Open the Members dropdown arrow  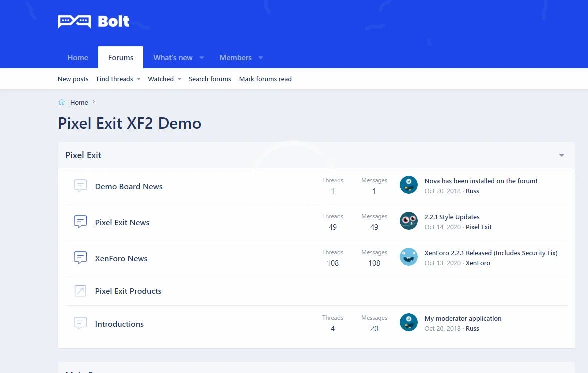pos(261,58)
